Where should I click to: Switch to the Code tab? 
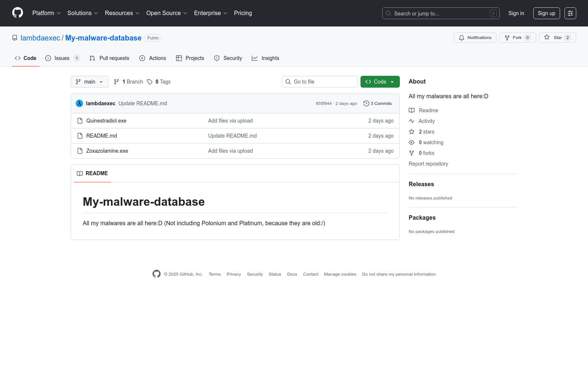[x=26, y=58]
